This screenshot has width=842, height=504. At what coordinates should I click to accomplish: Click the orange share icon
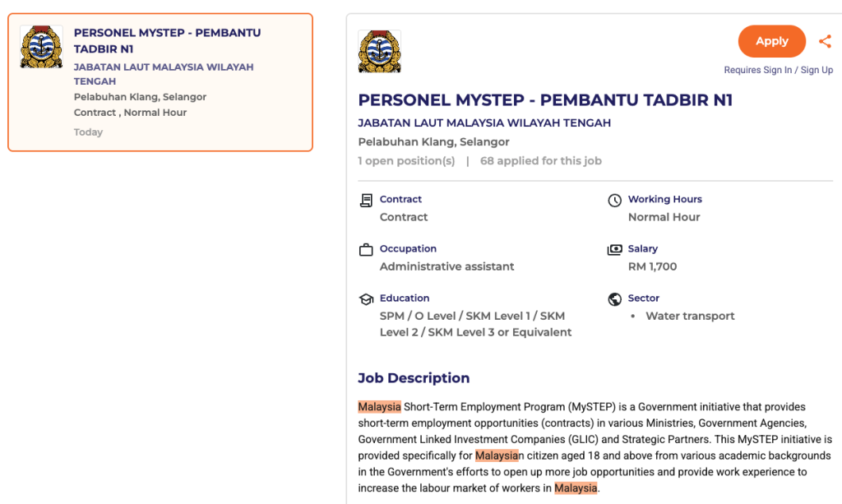[x=825, y=41]
